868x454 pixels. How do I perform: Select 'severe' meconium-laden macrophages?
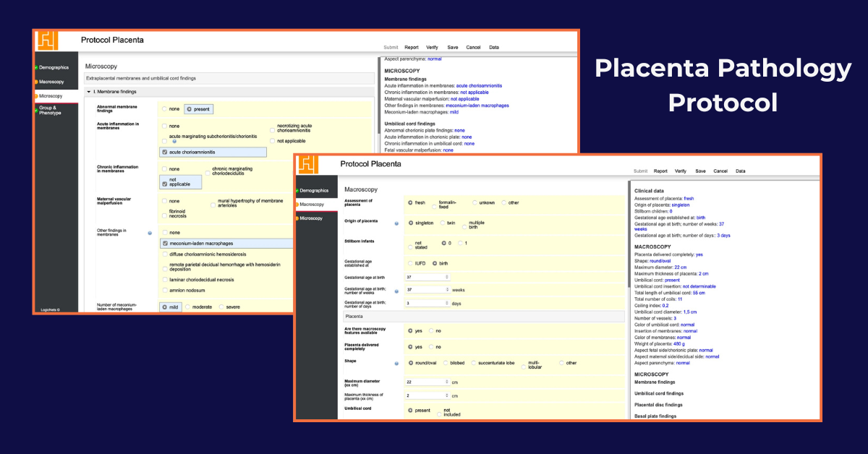pyautogui.click(x=221, y=307)
